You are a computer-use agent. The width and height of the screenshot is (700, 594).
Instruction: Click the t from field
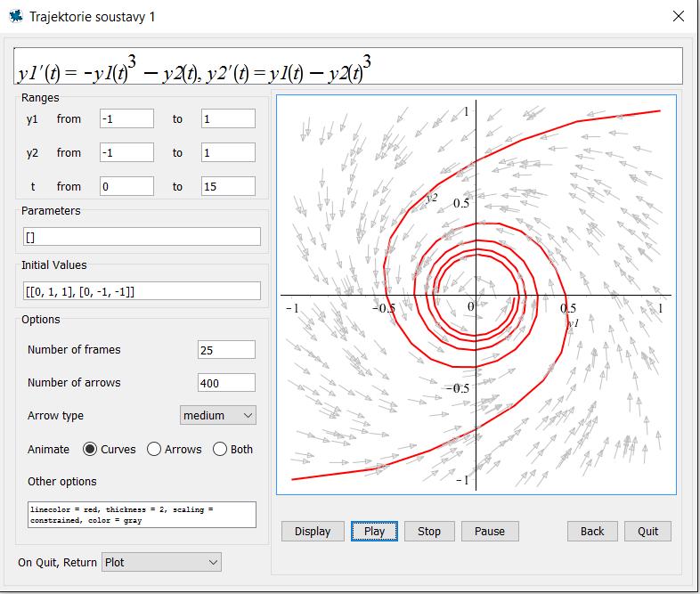126,186
